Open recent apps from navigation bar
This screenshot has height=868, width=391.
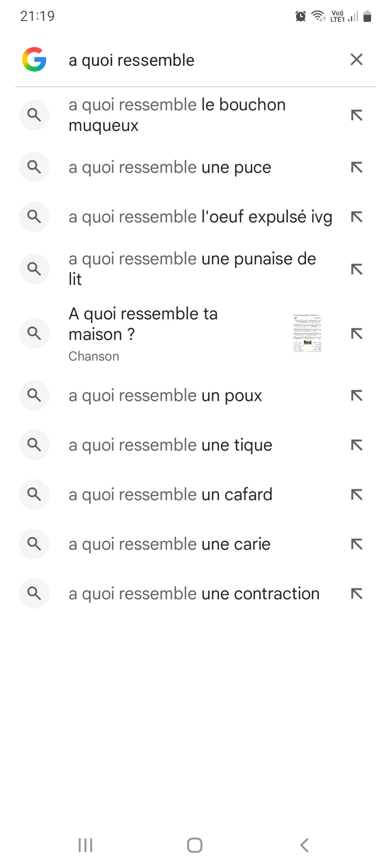[85, 845]
